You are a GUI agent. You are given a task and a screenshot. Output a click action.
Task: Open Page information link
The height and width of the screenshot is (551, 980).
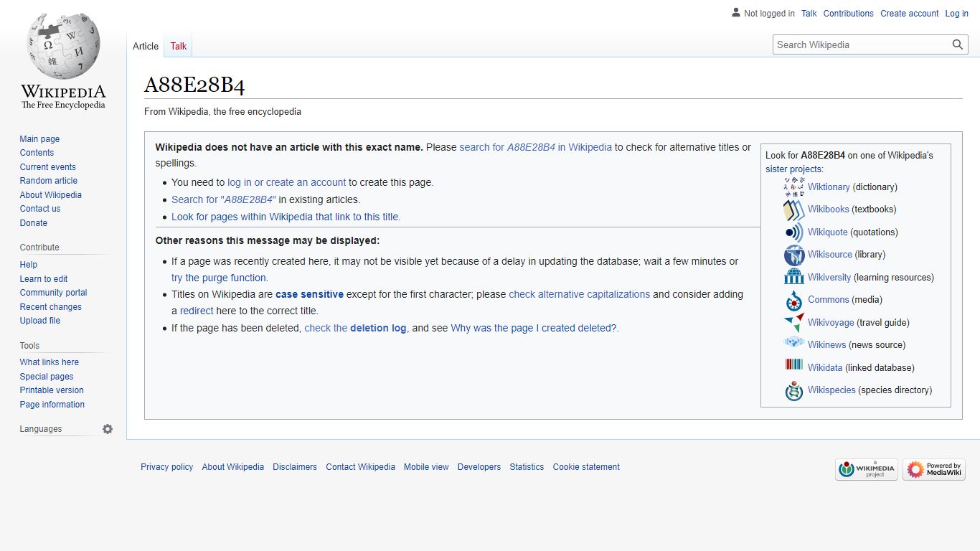[52, 405]
